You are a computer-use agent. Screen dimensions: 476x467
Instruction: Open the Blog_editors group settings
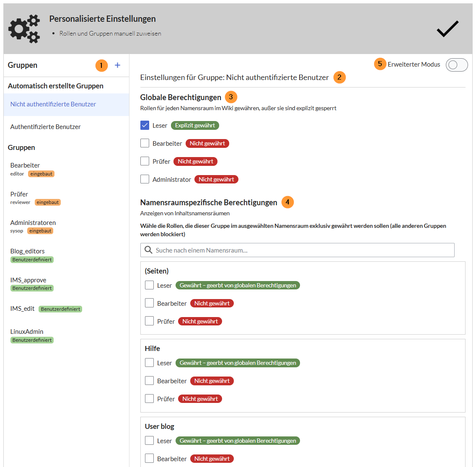click(x=28, y=251)
